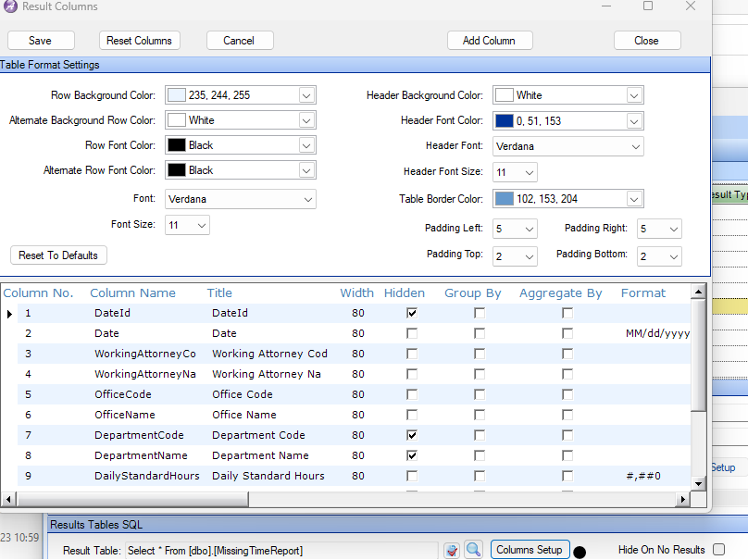Image resolution: width=748 pixels, height=560 pixels.
Task: Uncheck Hidden for the DateId column
Action: pos(410,313)
